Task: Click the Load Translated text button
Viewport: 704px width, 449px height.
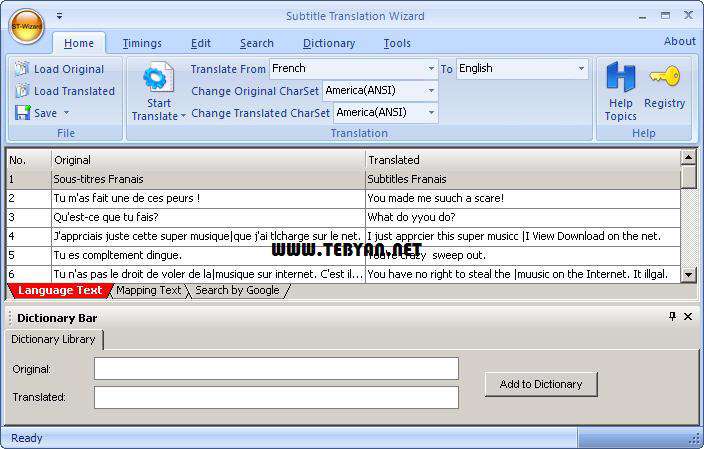Action: (74, 91)
